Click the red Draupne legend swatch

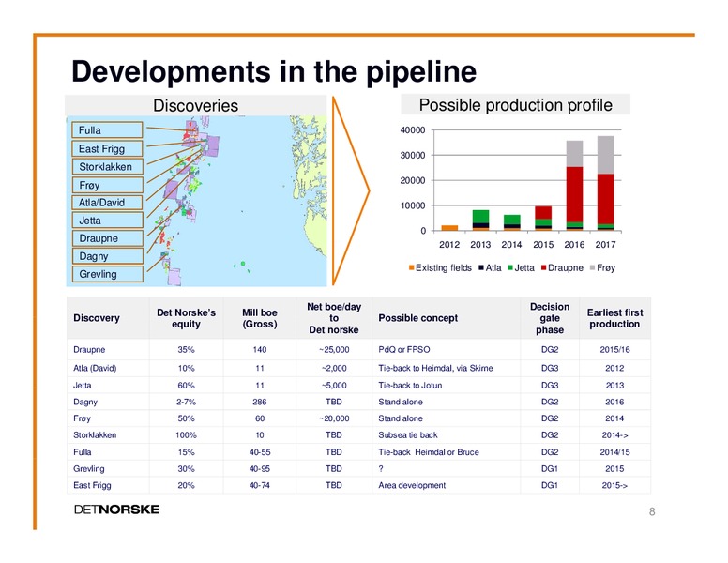(544, 268)
